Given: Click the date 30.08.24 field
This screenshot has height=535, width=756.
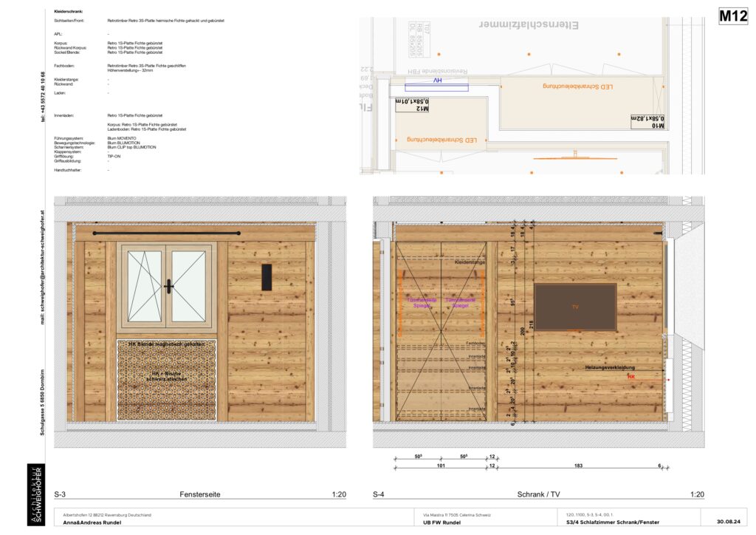Looking at the screenshot, I should [x=721, y=522].
